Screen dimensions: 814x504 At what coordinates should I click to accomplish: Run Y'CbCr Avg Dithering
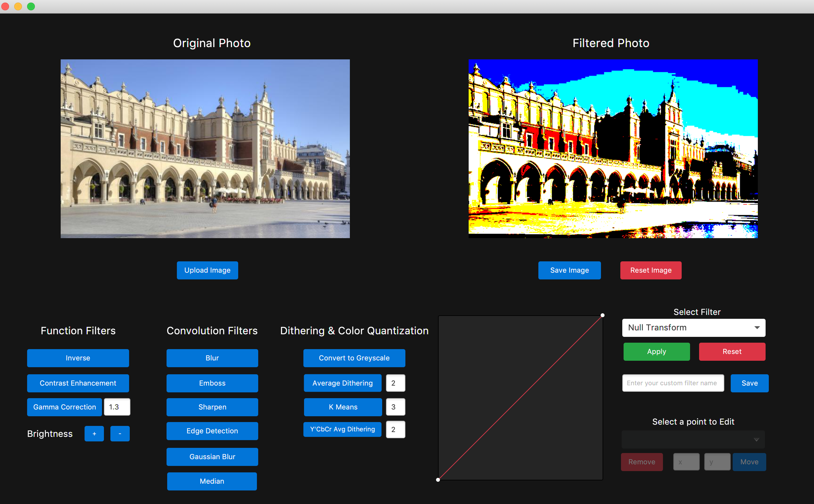[342, 429]
